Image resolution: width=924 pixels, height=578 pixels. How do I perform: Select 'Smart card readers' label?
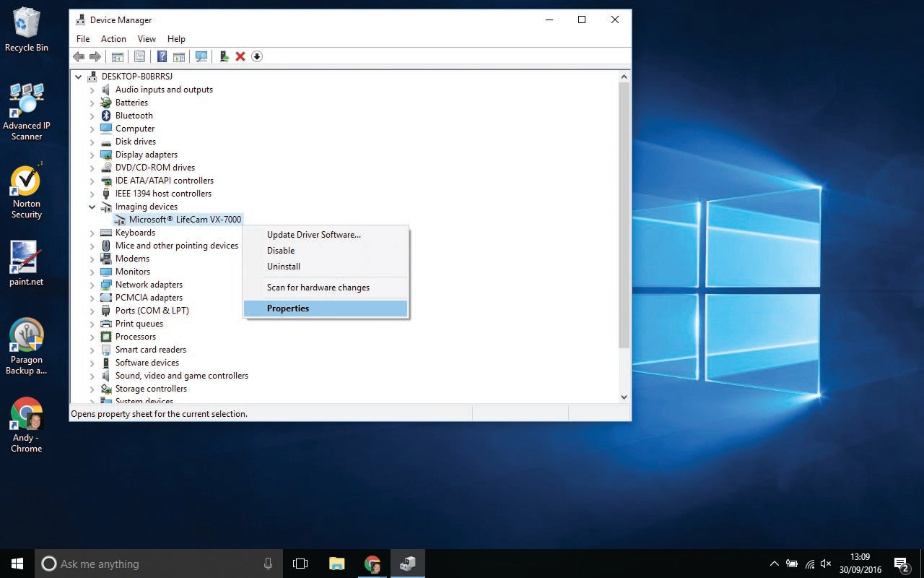coord(151,350)
